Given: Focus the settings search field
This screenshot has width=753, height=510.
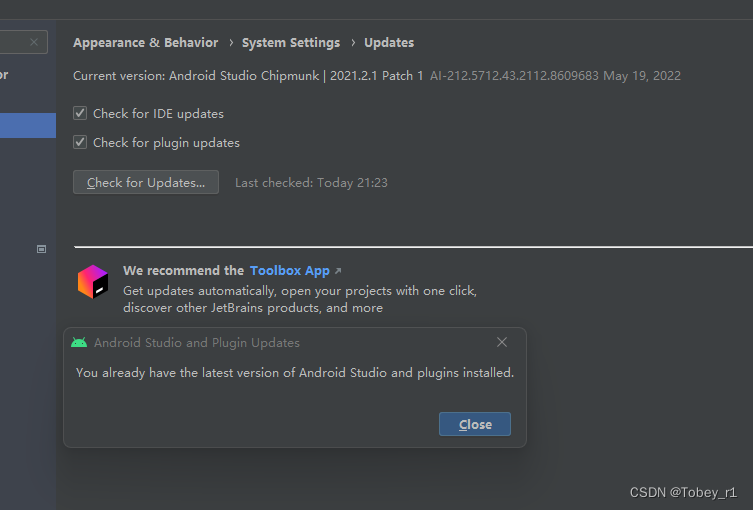Looking at the screenshot, I should 12,42.
